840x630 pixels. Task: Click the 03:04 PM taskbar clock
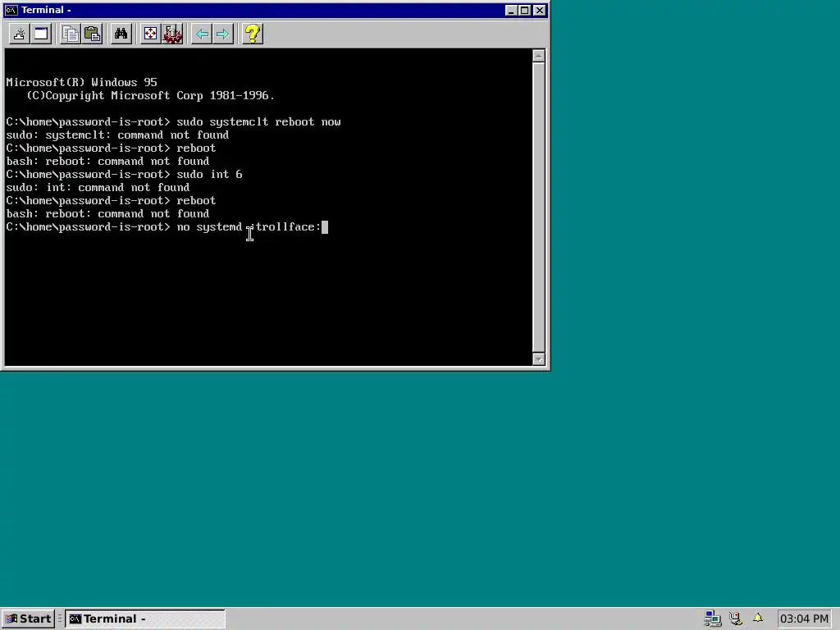[804, 619]
